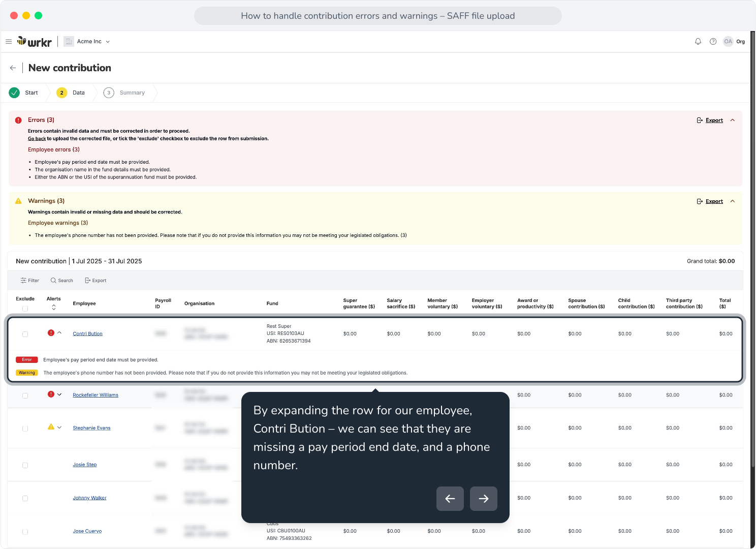Click warning icon on Stephanie Evans row

pyautogui.click(x=51, y=427)
